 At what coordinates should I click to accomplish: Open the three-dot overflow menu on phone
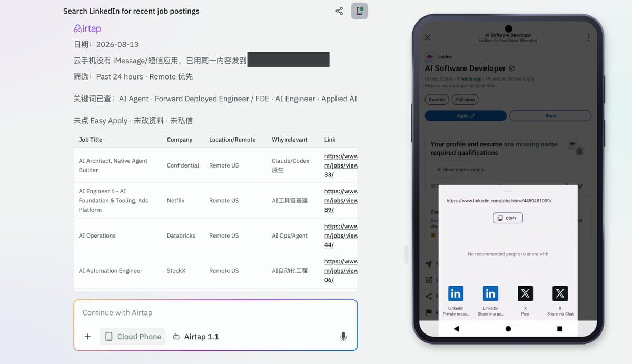(x=588, y=37)
